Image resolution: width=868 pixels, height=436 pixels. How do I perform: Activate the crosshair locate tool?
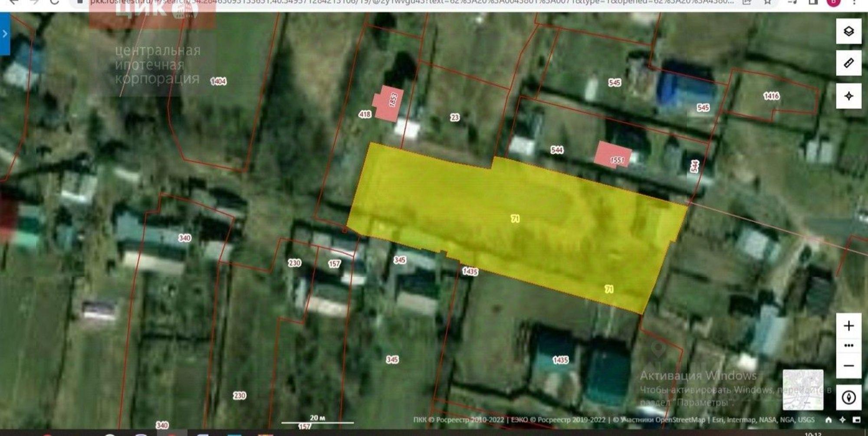click(x=848, y=96)
